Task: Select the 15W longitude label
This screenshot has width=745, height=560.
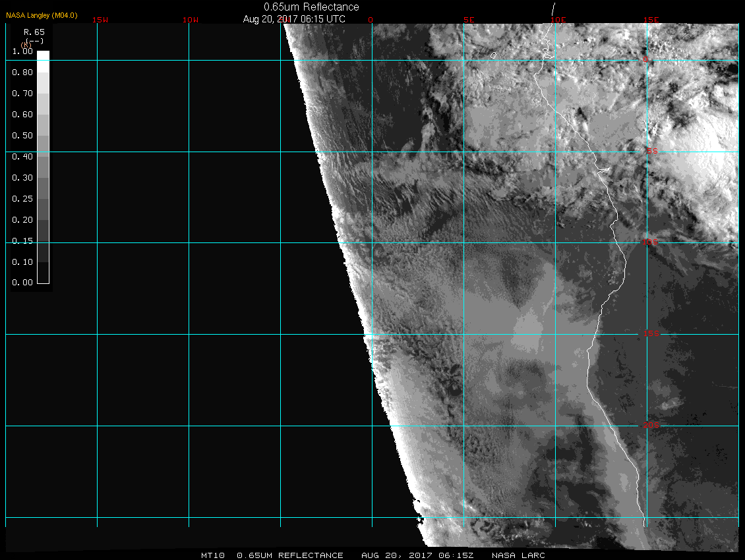Action: tap(100, 20)
